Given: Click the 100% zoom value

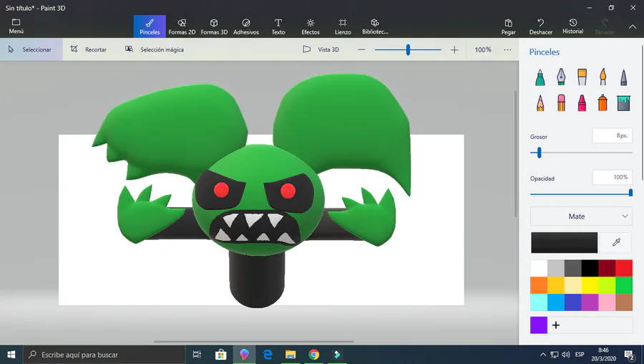Looking at the screenshot, I should point(482,49).
